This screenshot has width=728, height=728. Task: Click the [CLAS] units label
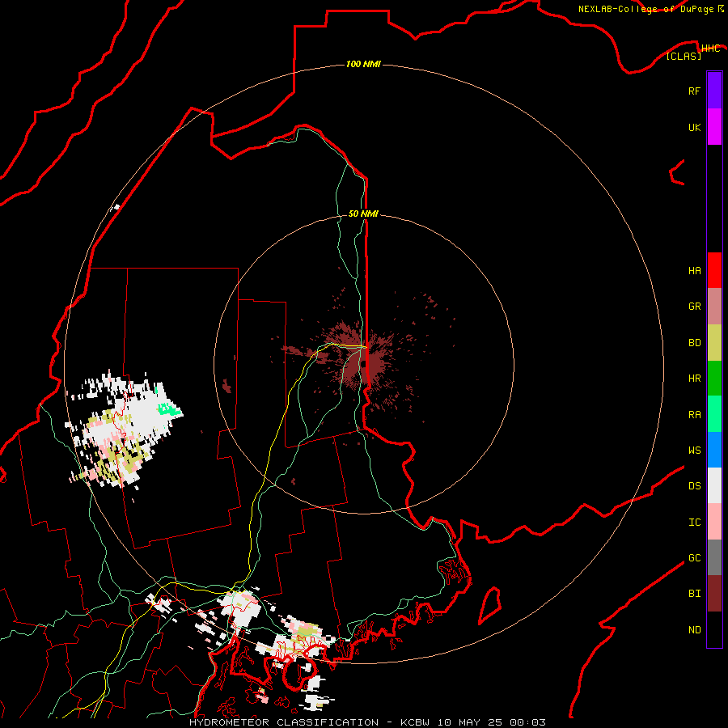[684, 56]
